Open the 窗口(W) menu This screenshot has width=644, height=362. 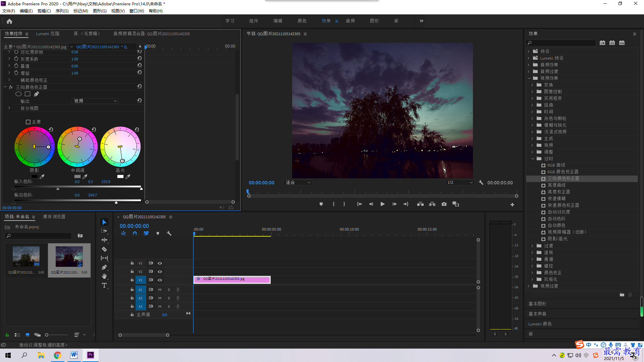point(137,11)
